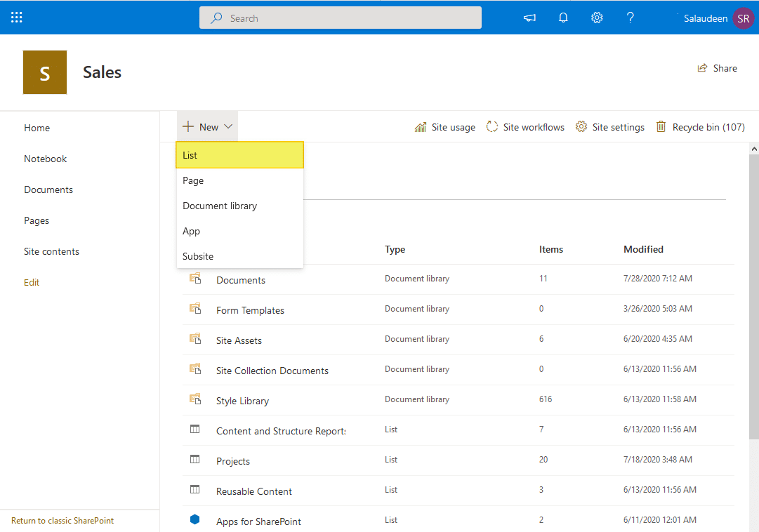
Task: Open the Office 365 settings gear
Action: point(597,17)
